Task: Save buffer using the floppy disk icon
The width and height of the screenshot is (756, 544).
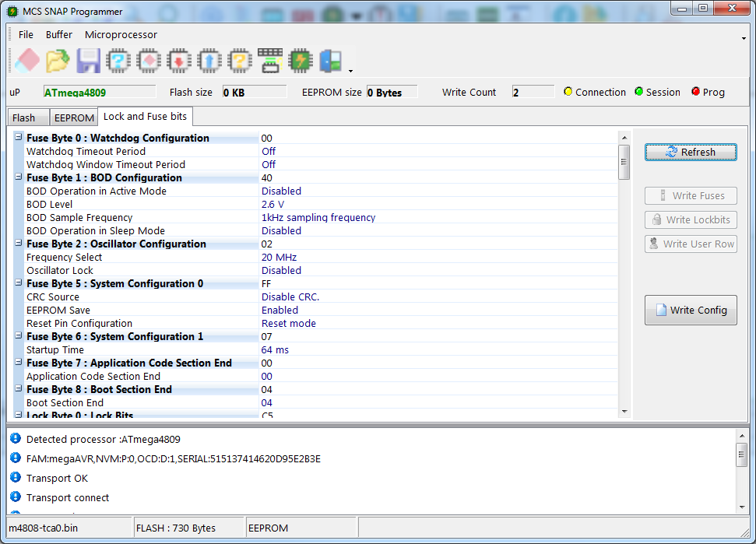Action: pos(89,61)
